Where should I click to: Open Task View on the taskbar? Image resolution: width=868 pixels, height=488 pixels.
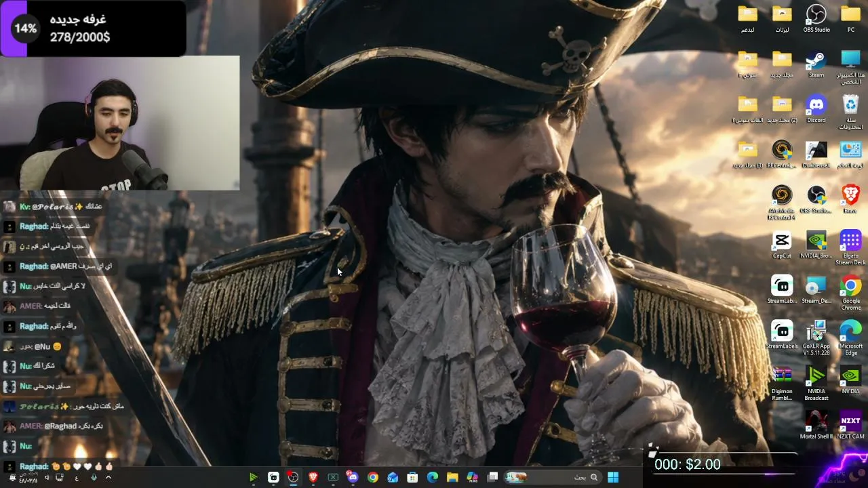click(492, 477)
